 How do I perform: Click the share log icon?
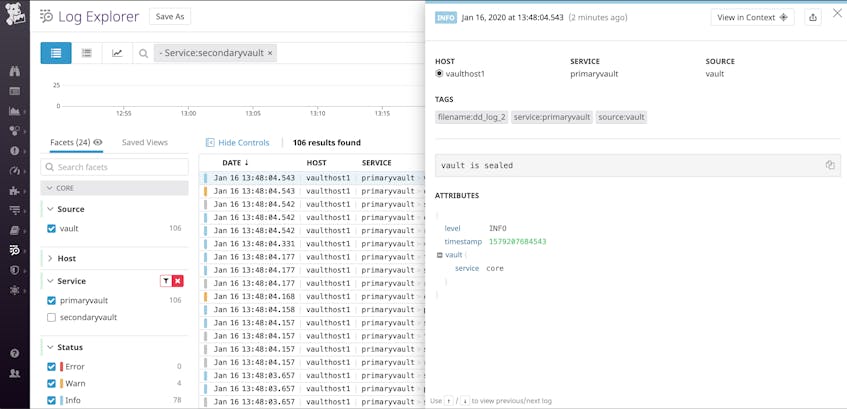tap(812, 17)
